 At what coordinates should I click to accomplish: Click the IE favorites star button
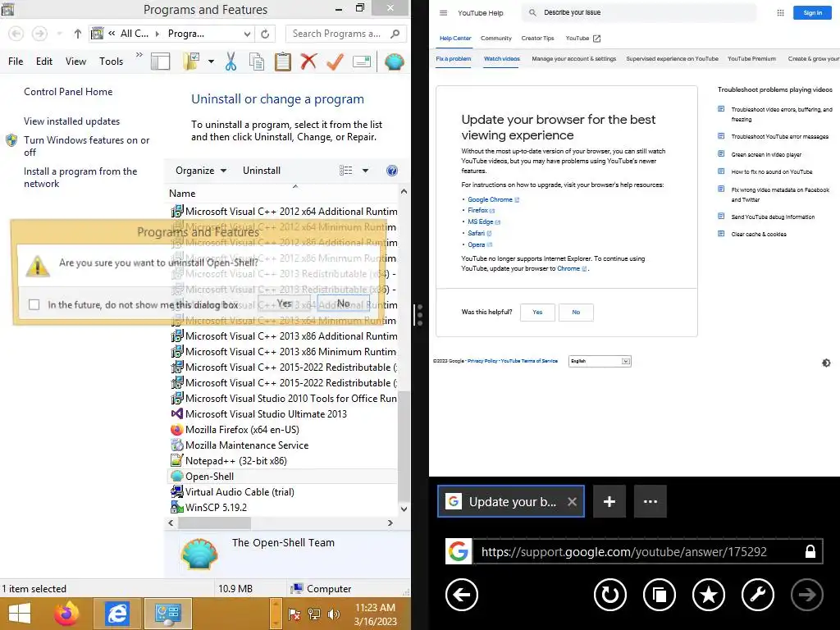709,595
